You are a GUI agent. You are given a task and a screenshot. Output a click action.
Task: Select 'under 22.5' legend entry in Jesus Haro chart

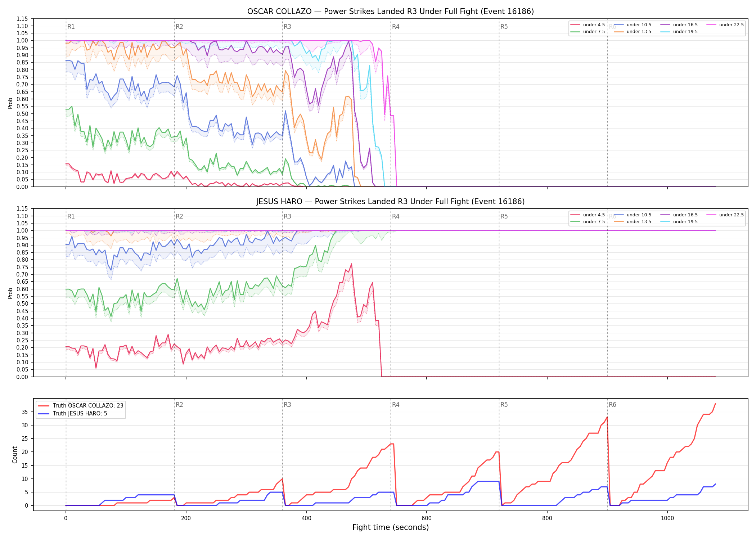coord(725,215)
